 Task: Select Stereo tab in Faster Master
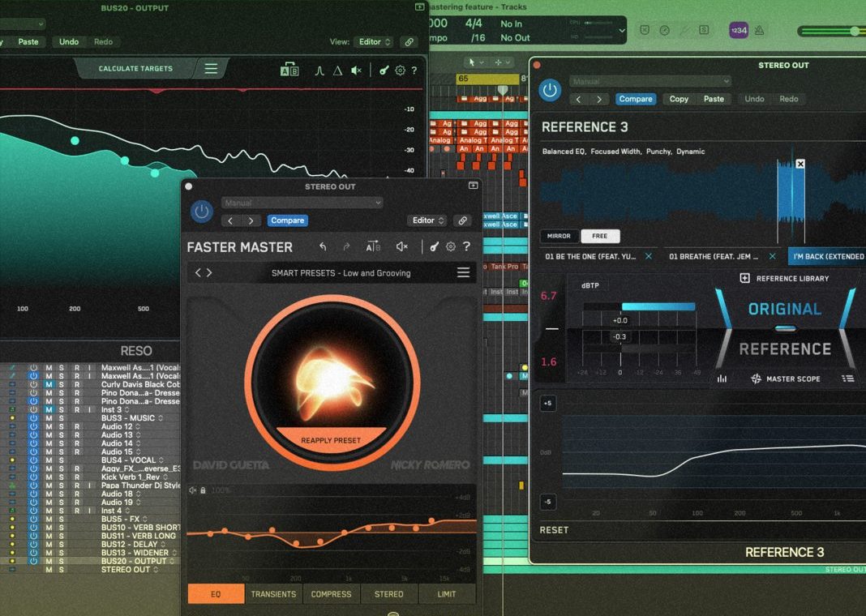389,594
